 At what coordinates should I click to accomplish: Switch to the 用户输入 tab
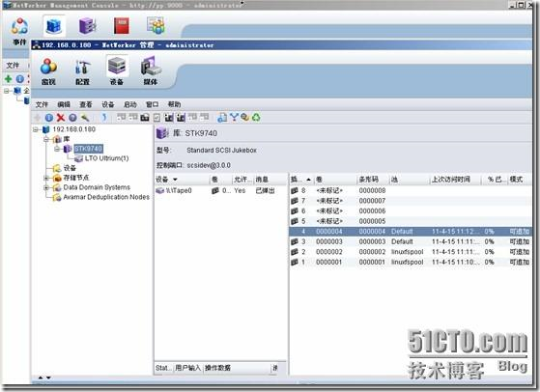187,368
